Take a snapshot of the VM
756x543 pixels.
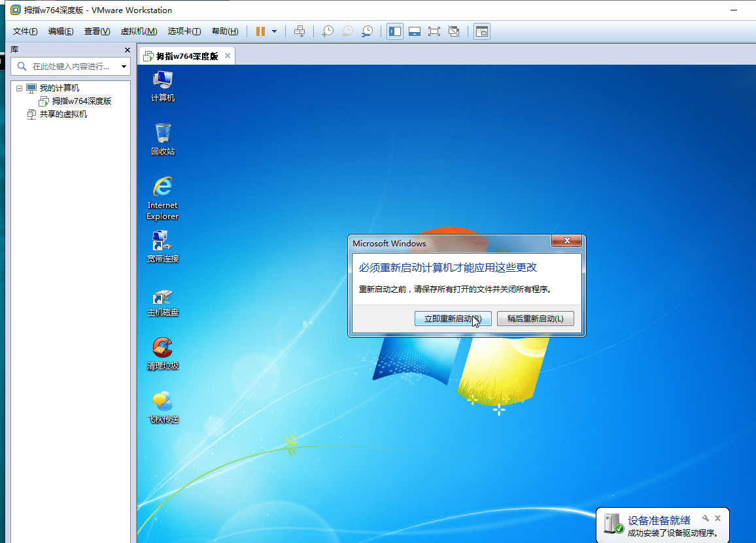[x=328, y=31]
